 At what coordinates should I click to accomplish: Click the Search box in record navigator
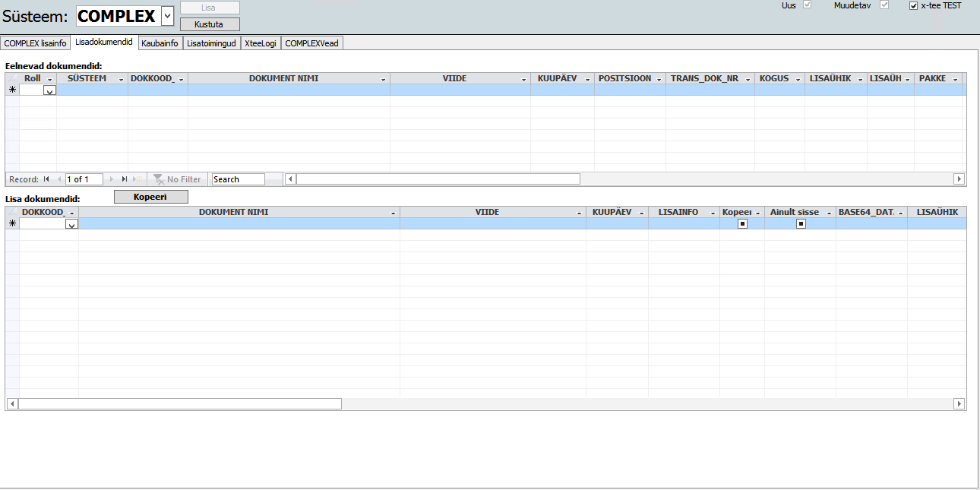coord(238,179)
